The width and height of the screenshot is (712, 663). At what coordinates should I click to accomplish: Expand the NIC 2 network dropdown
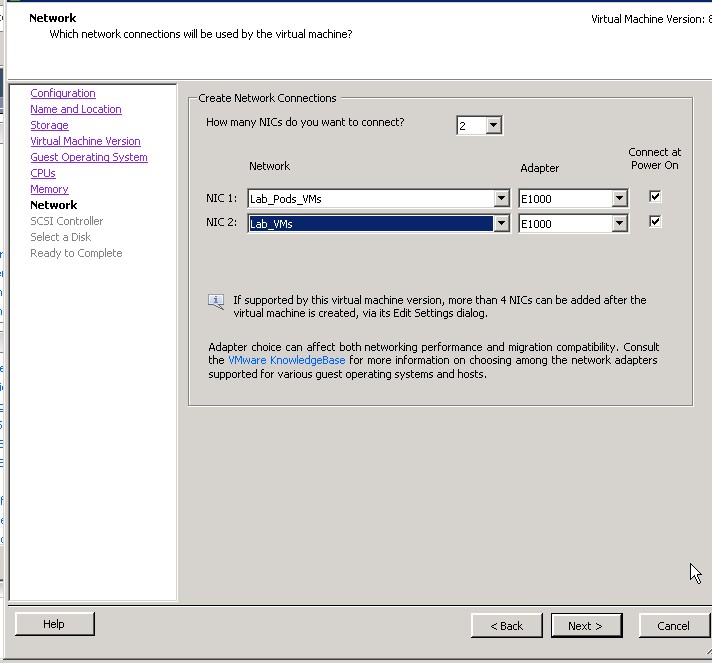click(x=502, y=224)
